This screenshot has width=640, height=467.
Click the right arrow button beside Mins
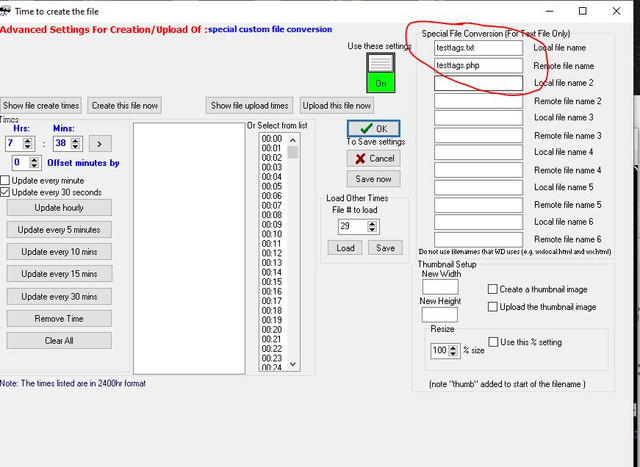point(100,144)
